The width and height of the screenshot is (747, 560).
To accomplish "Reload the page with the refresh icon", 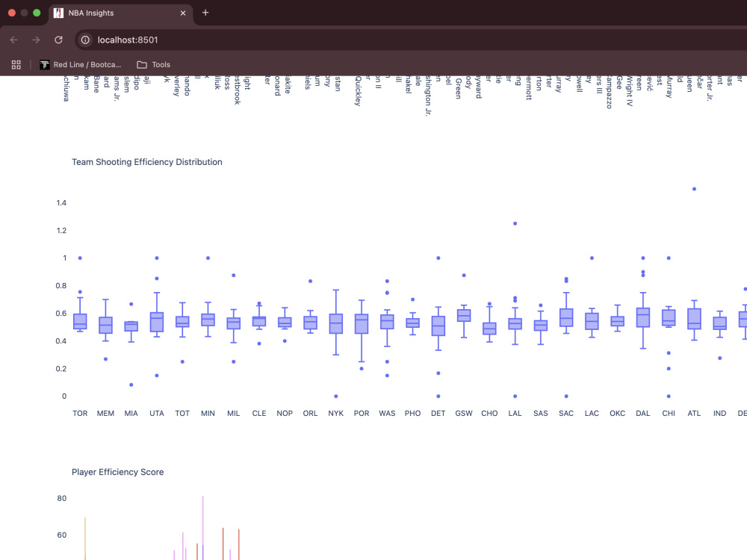I will click(58, 40).
